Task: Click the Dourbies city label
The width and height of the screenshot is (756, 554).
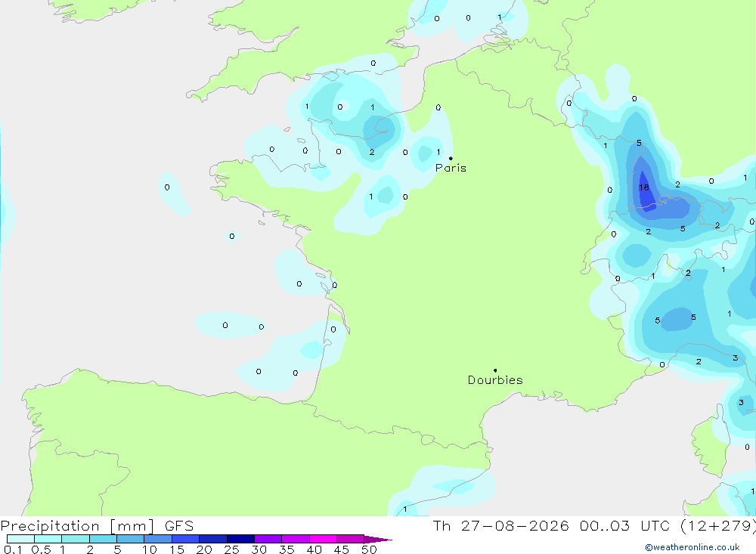Action: click(x=495, y=380)
